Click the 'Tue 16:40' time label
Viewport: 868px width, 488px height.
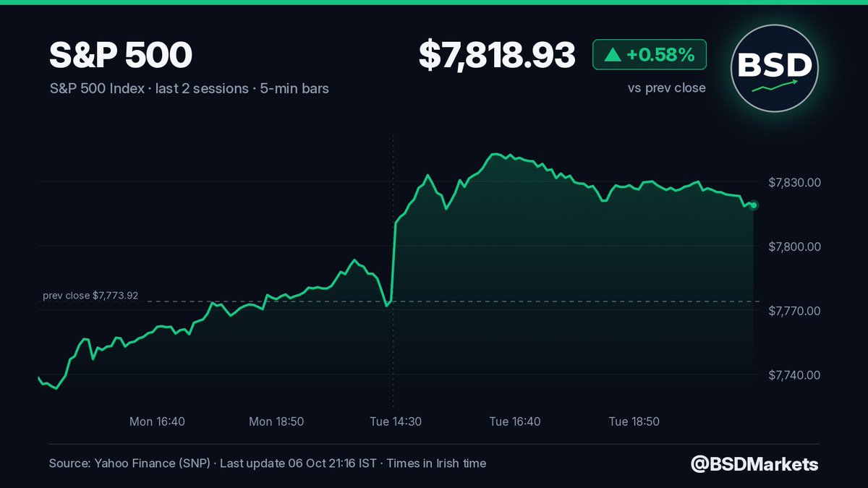[515, 421]
